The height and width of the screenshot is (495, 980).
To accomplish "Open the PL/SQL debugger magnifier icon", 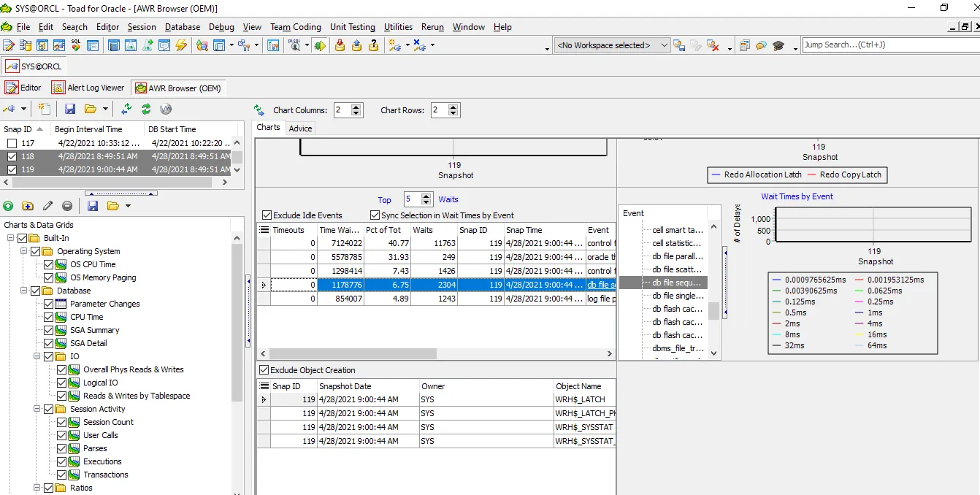I will tap(295, 45).
